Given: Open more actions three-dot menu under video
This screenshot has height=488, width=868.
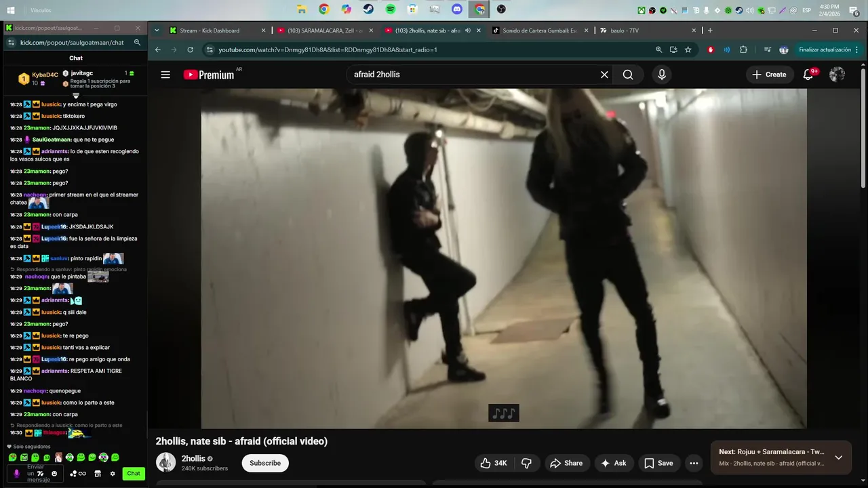Looking at the screenshot, I should pyautogui.click(x=694, y=463).
